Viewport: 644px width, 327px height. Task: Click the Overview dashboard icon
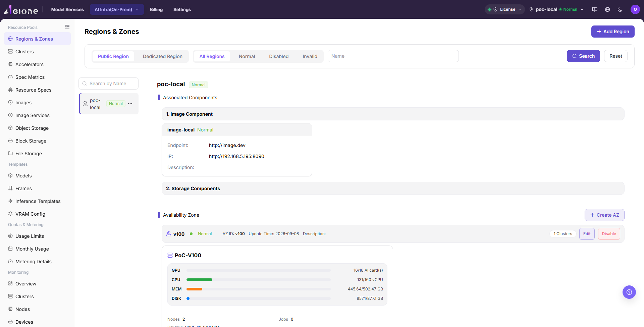[x=10, y=284]
